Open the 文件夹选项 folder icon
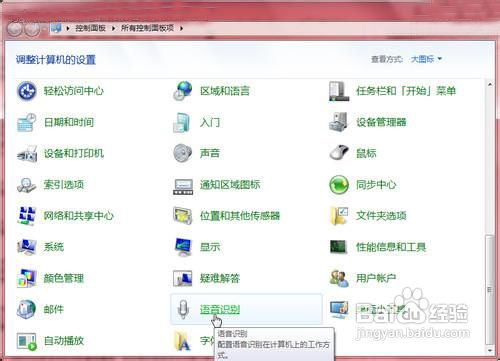The image size is (500, 361). tap(339, 216)
